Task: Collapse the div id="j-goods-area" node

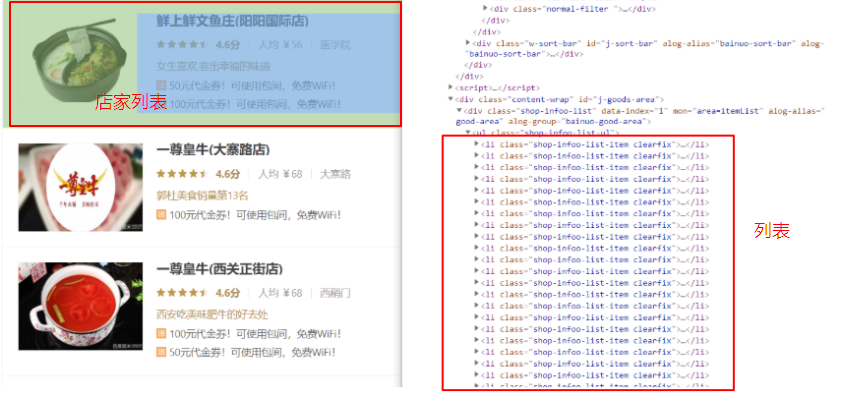Action: pyautogui.click(x=451, y=99)
